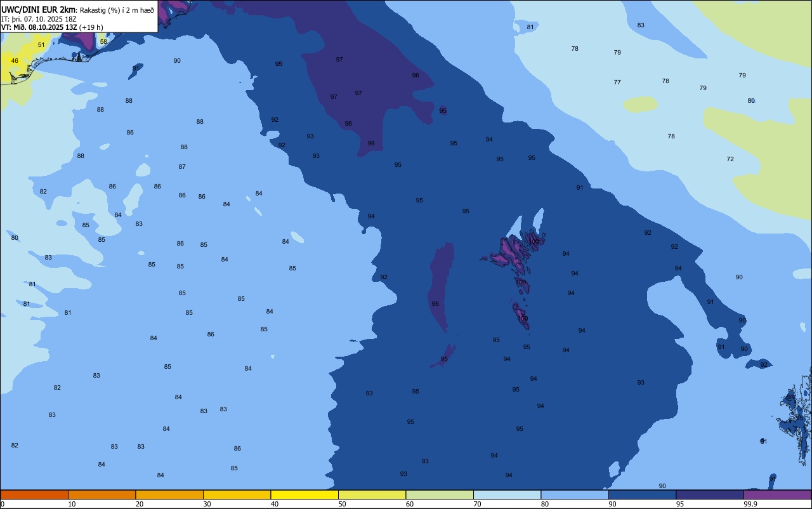Click the legend scale label '10'
This screenshot has width=812, height=509.
point(72,504)
